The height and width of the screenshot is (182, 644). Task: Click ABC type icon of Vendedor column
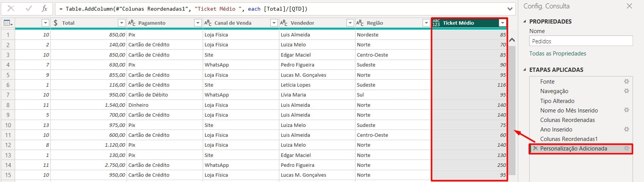click(x=284, y=23)
